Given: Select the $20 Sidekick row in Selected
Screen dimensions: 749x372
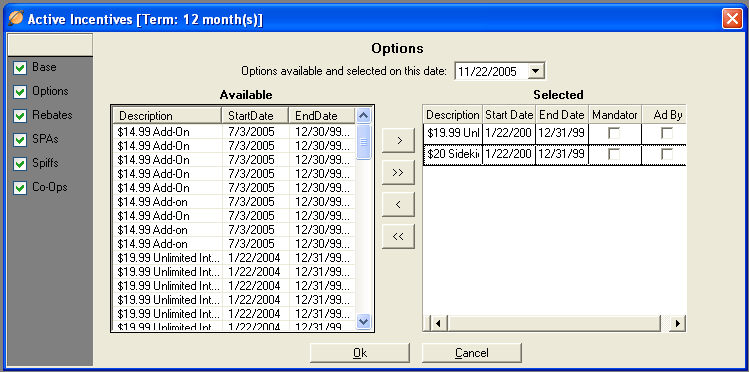Looking at the screenshot, I should (555, 155).
